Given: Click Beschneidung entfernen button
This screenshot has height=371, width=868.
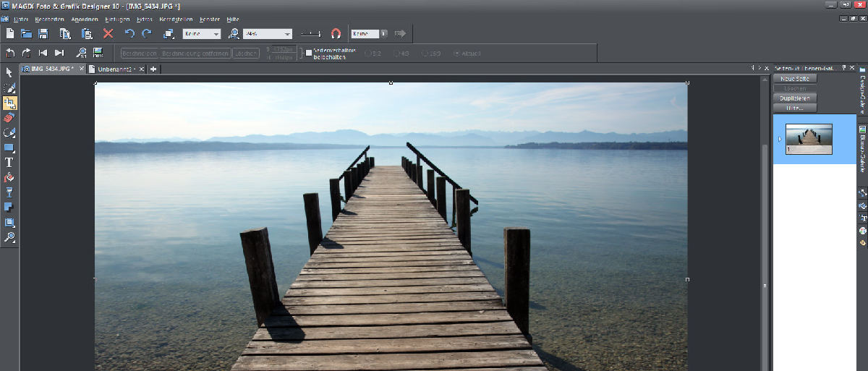Looking at the screenshot, I should coord(195,53).
